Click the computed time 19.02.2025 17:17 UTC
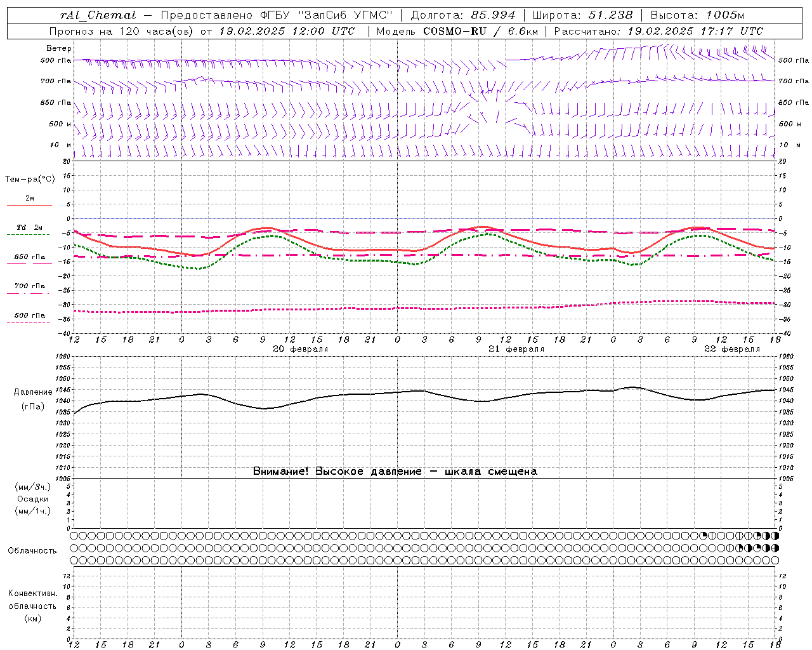 [695, 31]
